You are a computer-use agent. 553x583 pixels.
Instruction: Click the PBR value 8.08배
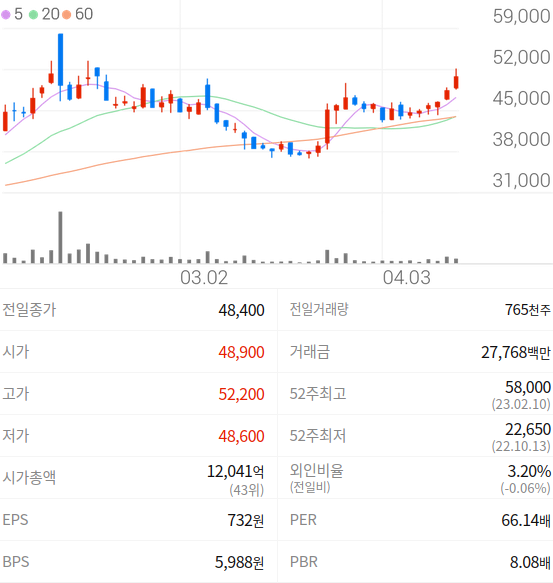point(530,562)
